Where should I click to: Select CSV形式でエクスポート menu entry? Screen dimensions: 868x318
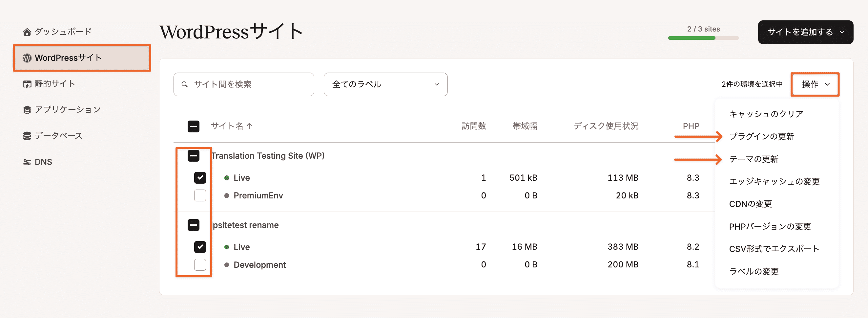click(x=774, y=249)
